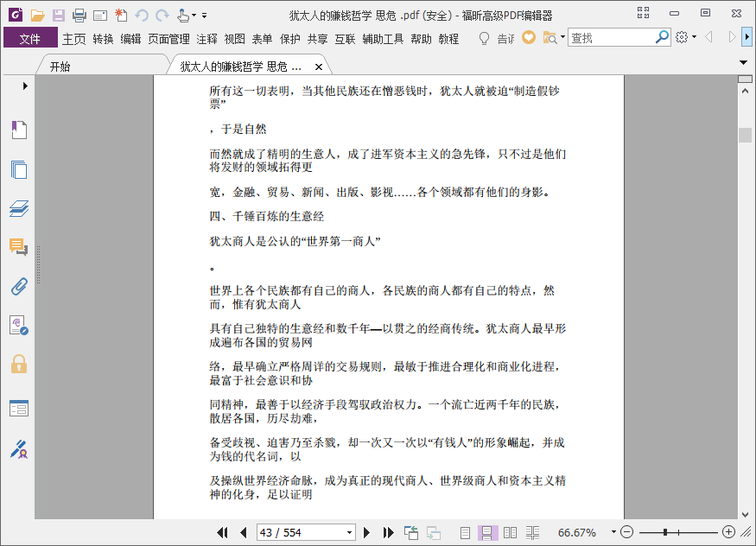This screenshot has width=756, height=546.
Task: Open the 文件 menu
Action: (x=30, y=38)
